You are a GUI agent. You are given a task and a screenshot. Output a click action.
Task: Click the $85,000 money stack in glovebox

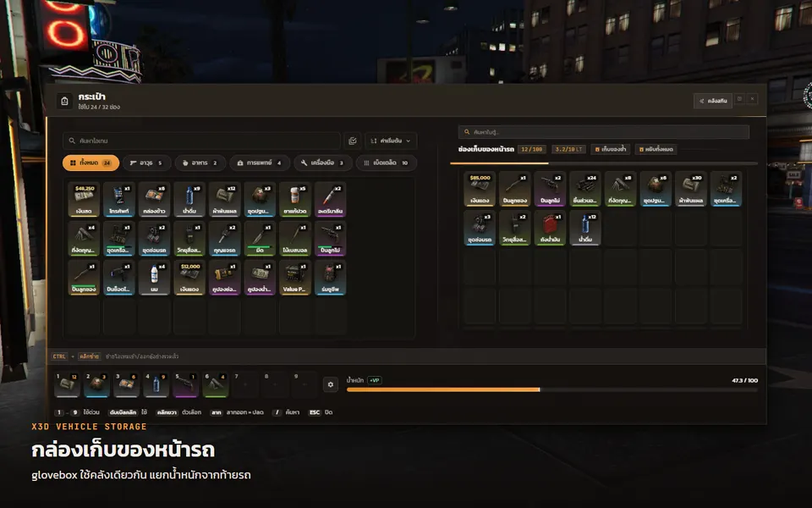tap(480, 189)
